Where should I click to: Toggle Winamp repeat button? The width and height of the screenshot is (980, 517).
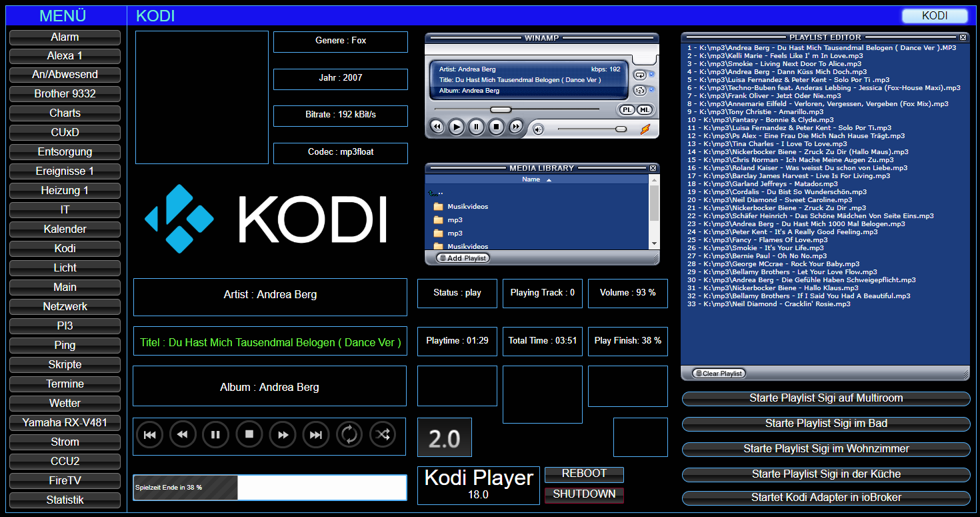point(640,75)
